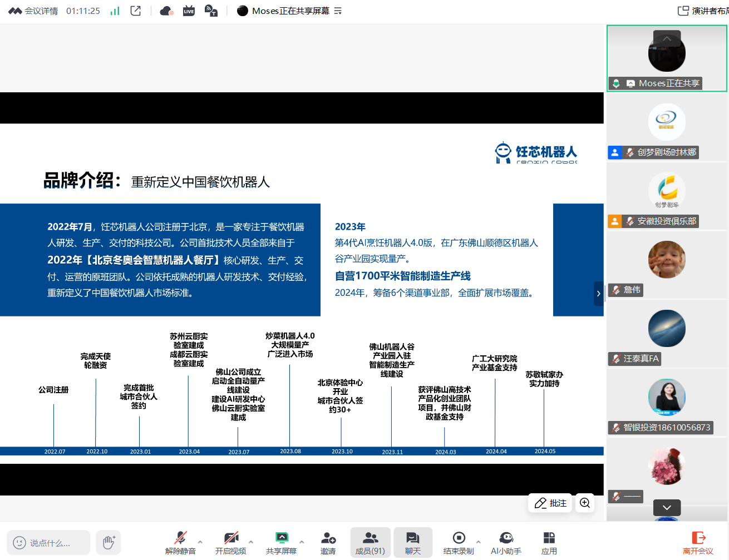Open 聊天 chat panel
The image size is (729, 560).
(x=413, y=542)
